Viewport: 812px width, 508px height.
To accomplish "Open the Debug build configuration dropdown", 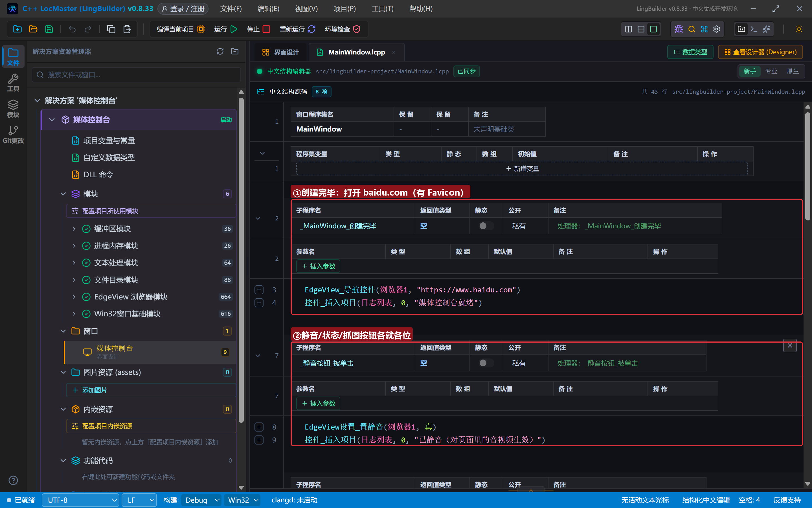I will [201, 500].
